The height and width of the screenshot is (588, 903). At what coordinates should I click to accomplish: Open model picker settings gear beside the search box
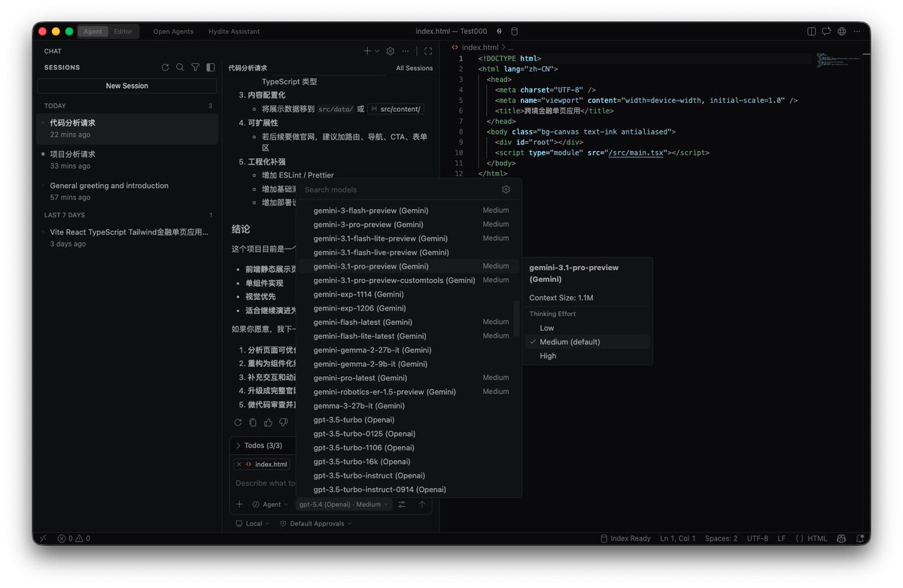point(506,189)
